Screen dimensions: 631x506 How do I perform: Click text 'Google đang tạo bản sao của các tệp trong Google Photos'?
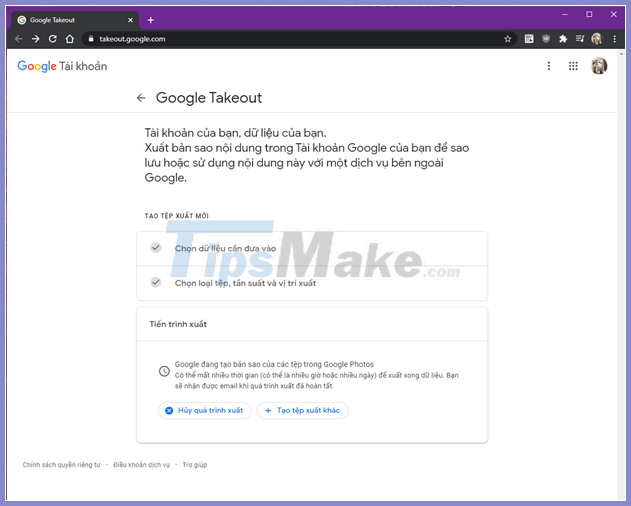tap(274, 364)
